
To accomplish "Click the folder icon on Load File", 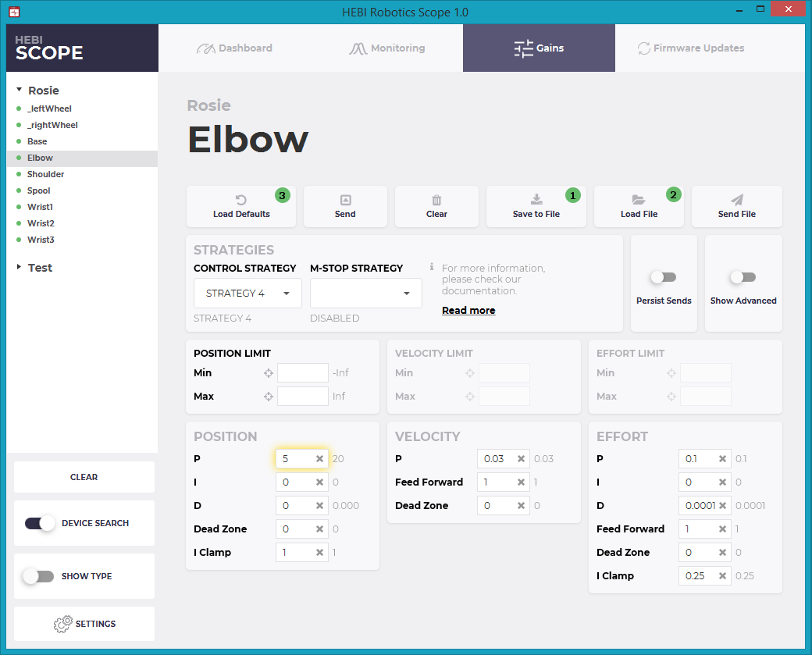I will click(x=639, y=199).
